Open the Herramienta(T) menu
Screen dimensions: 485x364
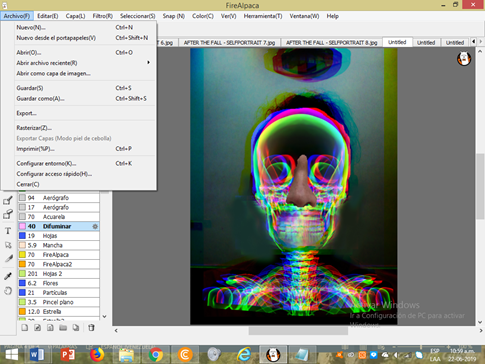[x=263, y=16]
